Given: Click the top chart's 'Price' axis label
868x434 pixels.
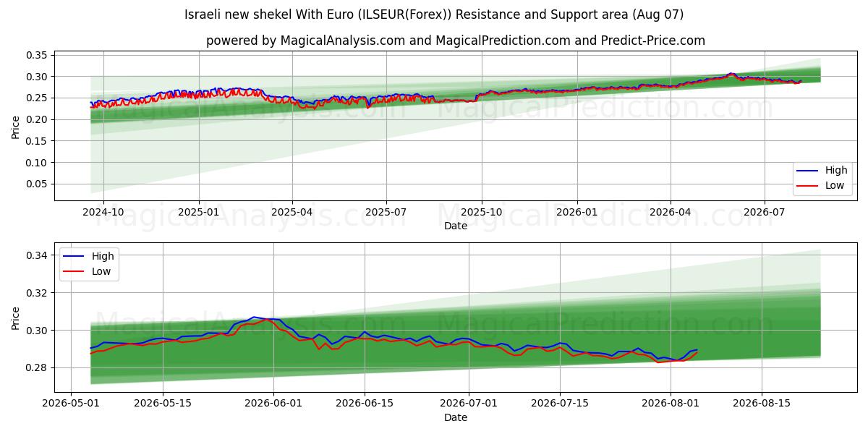Looking at the screenshot, I should 16,127.
